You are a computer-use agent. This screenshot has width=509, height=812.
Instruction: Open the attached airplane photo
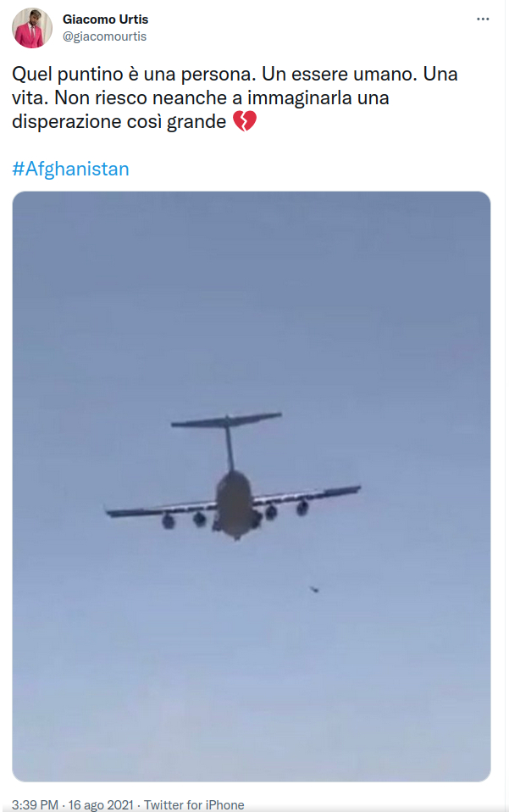(x=252, y=487)
